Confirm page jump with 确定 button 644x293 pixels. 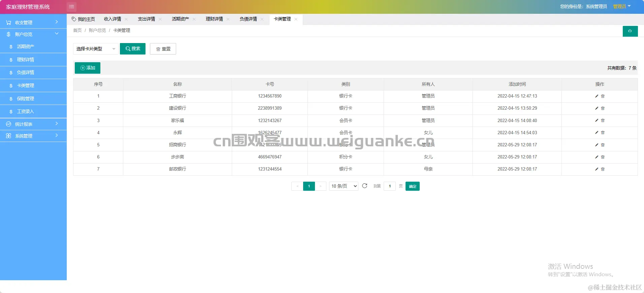[x=413, y=186]
